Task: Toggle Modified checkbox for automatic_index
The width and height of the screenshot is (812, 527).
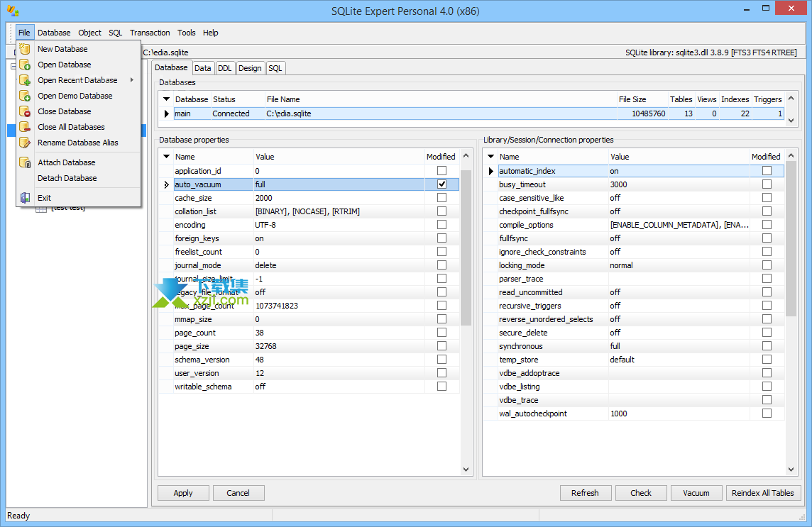Action: (x=767, y=171)
